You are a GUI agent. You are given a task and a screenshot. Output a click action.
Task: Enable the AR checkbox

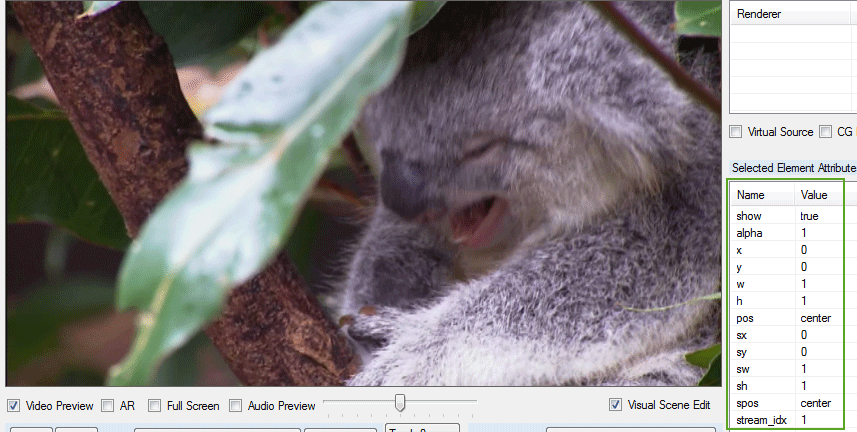pyautogui.click(x=108, y=406)
